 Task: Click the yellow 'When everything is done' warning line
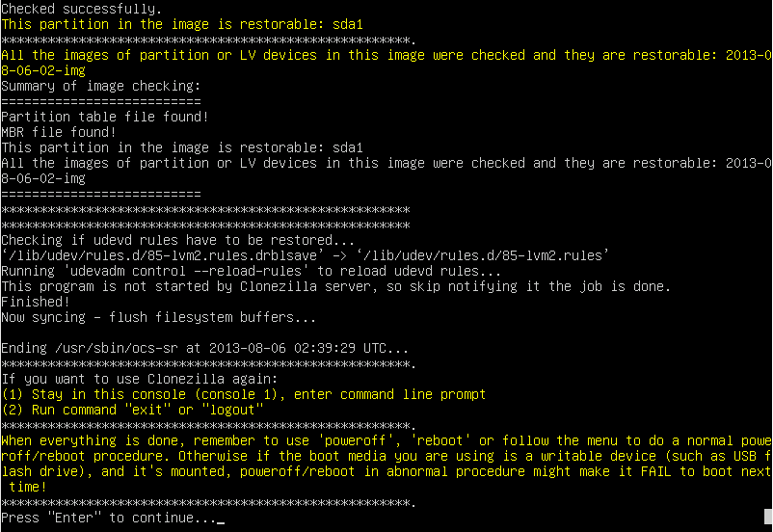[386, 440]
